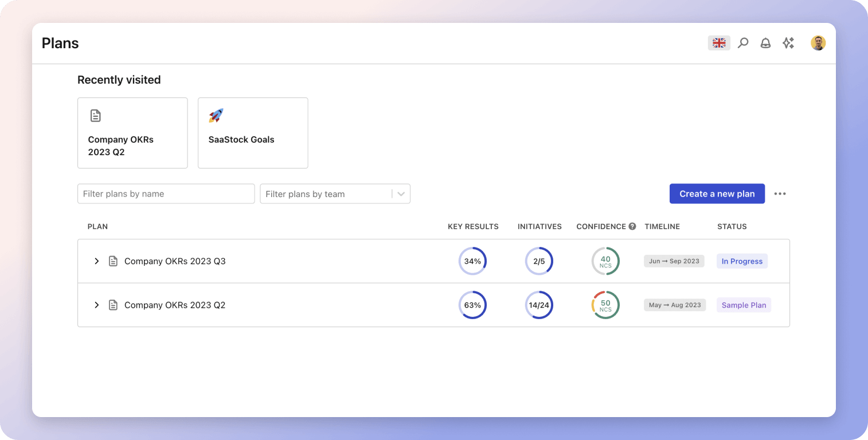Open the Company OKRs 2023 Q3 plan link
The width and height of the screenshot is (868, 440).
[x=175, y=261]
